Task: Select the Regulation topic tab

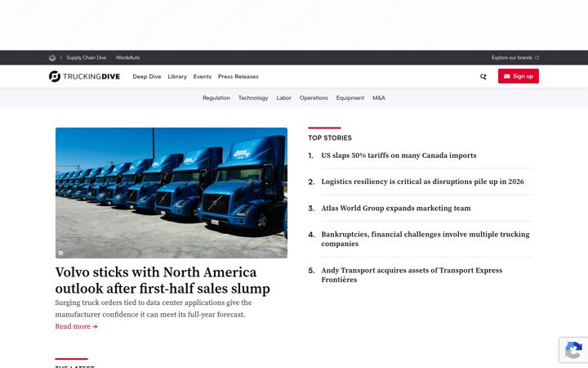Action: (x=216, y=97)
